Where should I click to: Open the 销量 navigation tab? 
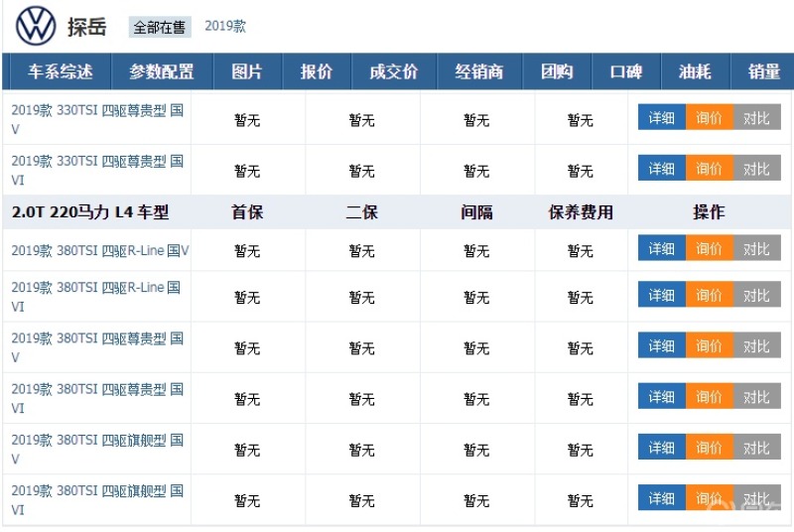pos(763,71)
